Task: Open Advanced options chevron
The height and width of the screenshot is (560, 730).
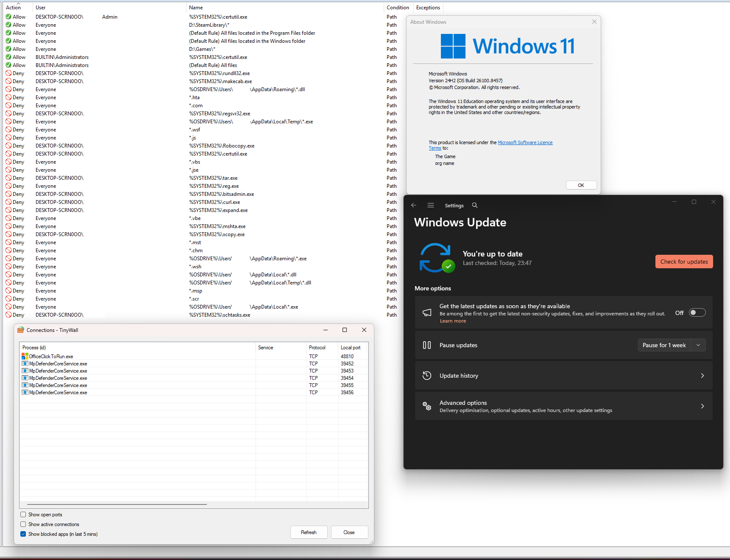Action: tap(702, 406)
